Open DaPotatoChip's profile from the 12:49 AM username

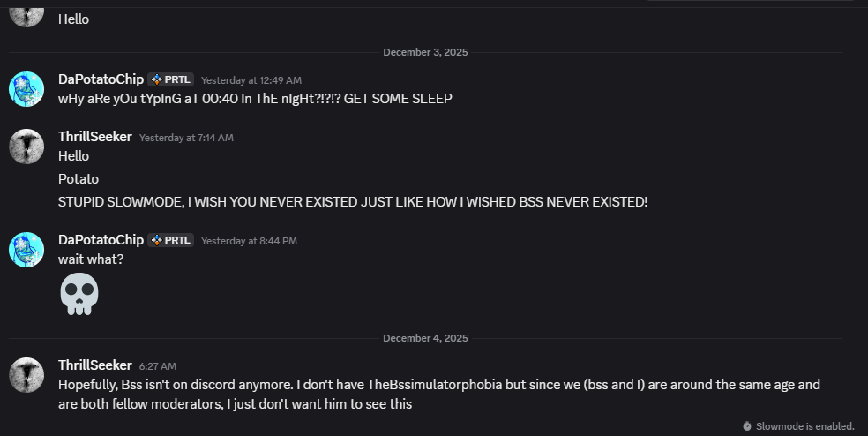pos(101,79)
